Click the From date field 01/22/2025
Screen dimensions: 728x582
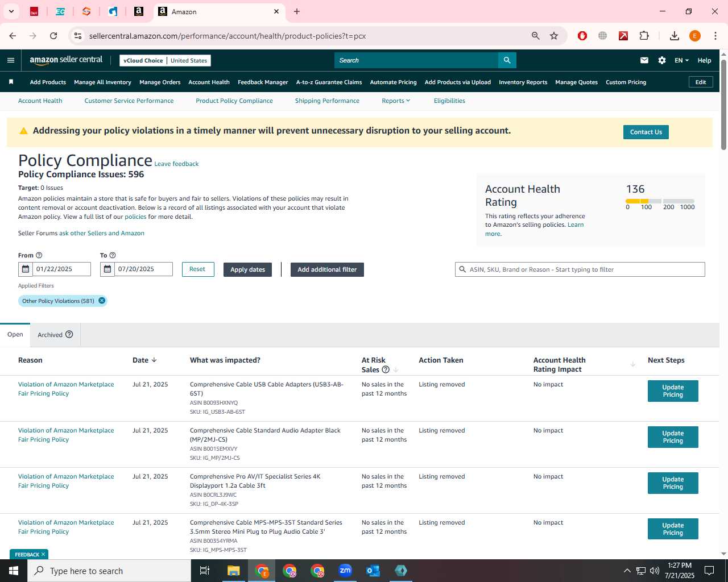[x=61, y=269]
